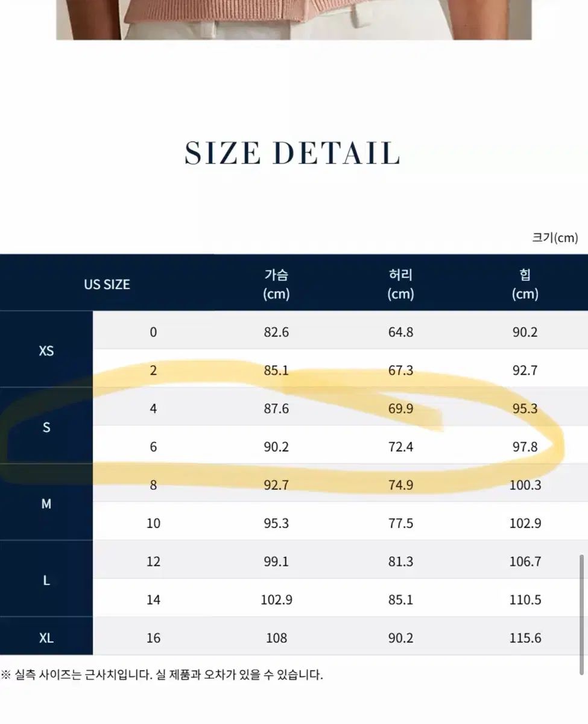The width and height of the screenshot is (588, 724).
Task: Select the US size 16 cell
Action: [153, 638]
